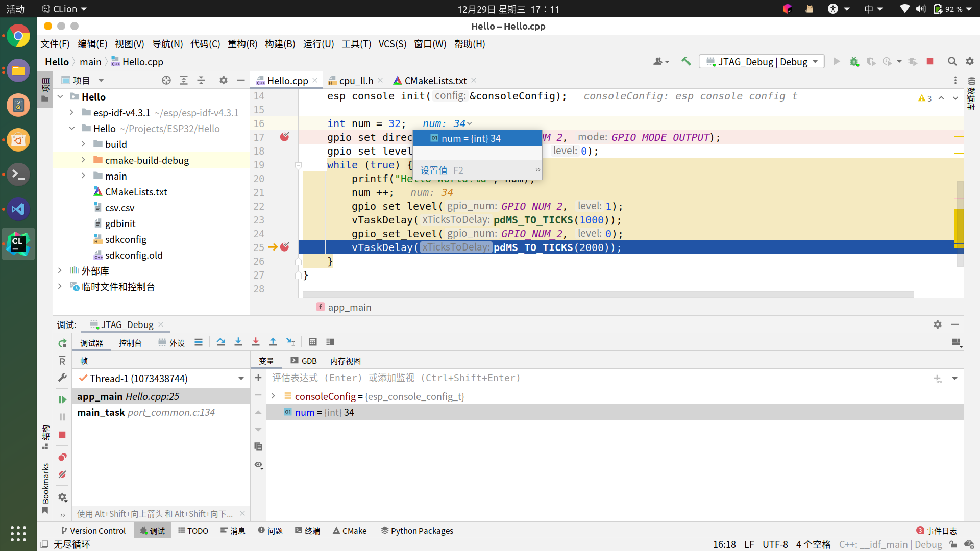The height and width of the screenshot is (551, 980).
Task: Click the Step Out icon in debug toolbar
Action: 273,342
